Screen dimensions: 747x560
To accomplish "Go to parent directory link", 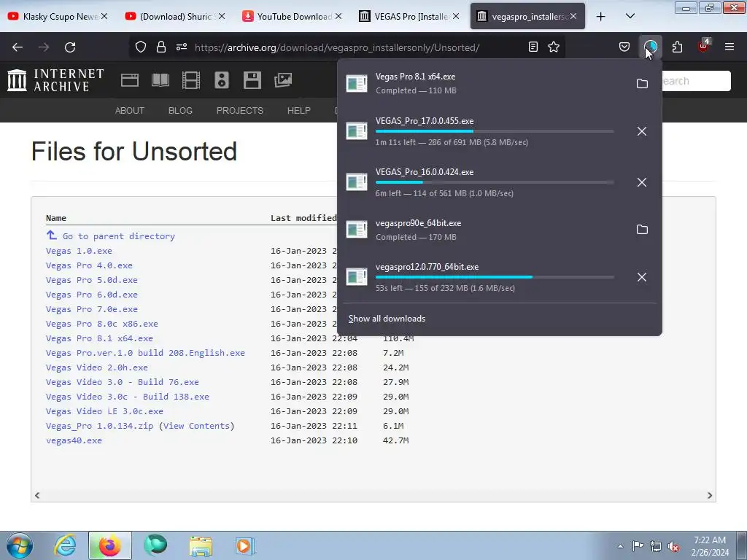I will click(x=119, y=236).
